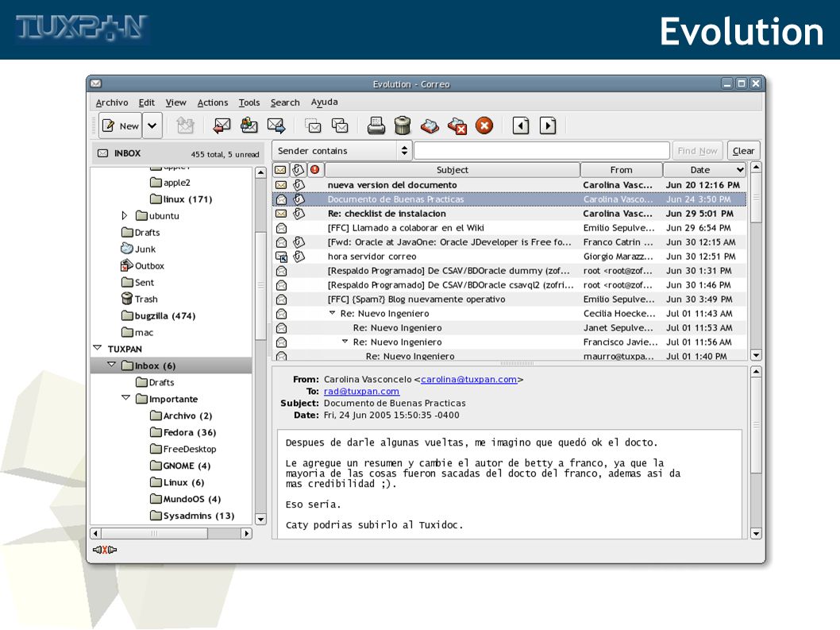
Task: Select the GNOME (4) folder
Action: [180, 466]
